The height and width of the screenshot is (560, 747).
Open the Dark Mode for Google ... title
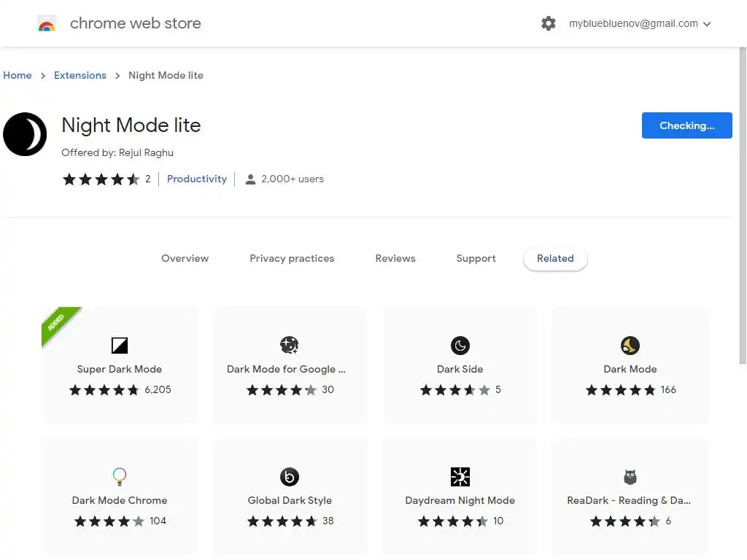(286, 369)
